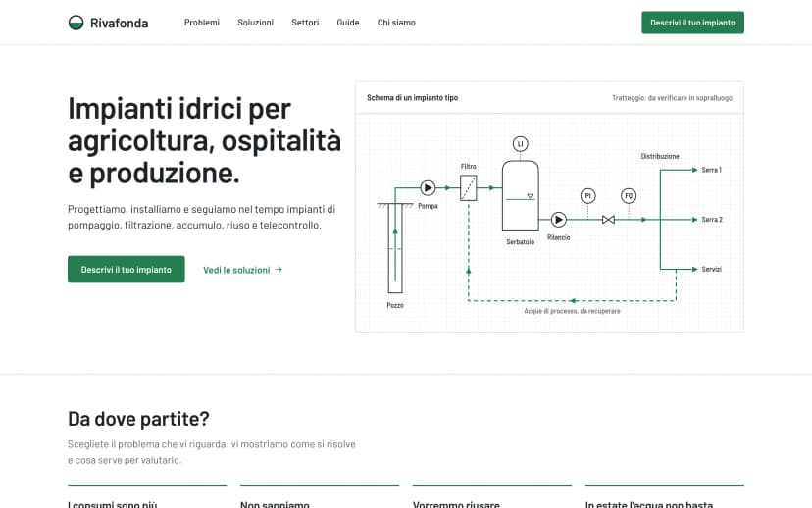Click the Serbatoio tank symbol
The height and width of the screenshot is (508, 812).
(x=521, y=196)
